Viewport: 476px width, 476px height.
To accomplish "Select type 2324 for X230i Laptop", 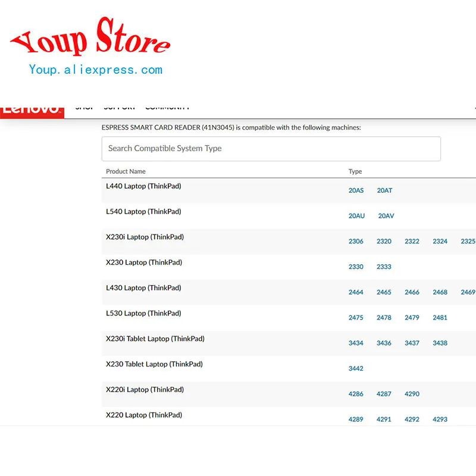I will point(440,242).
